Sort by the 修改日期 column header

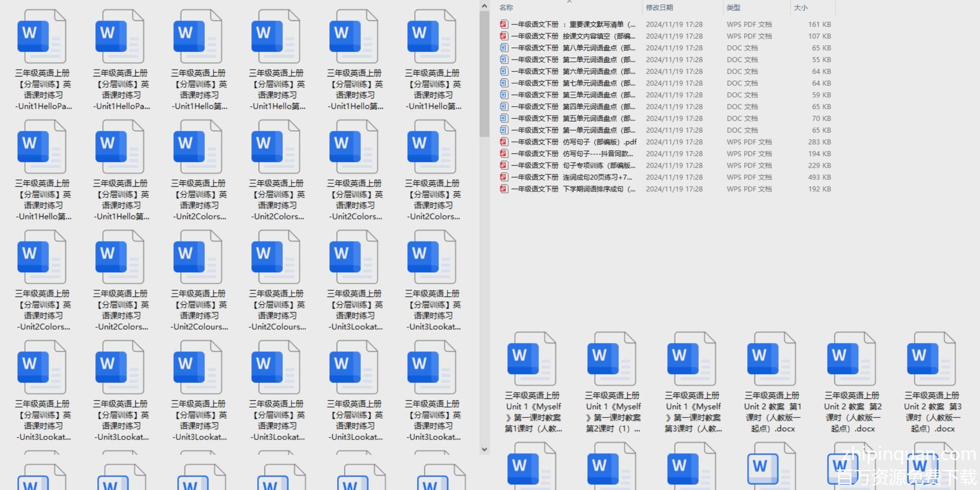(659, 7)
